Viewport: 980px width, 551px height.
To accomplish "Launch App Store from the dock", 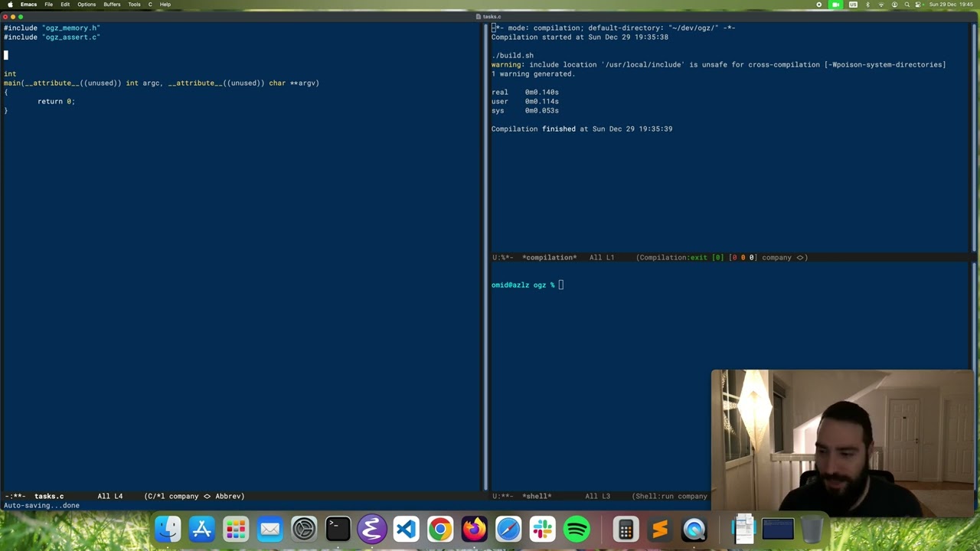I will pos(202,529).
